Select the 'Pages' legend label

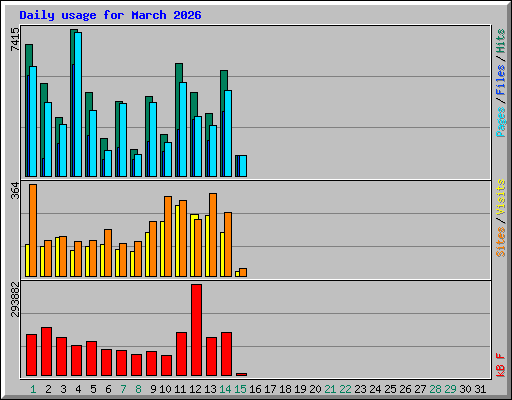pos(500,122)
